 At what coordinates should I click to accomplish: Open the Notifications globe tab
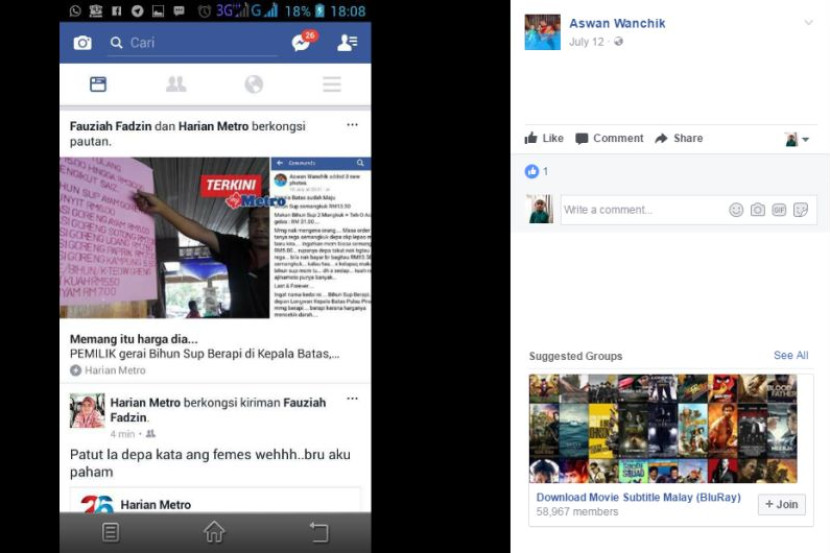coord(254,85)
